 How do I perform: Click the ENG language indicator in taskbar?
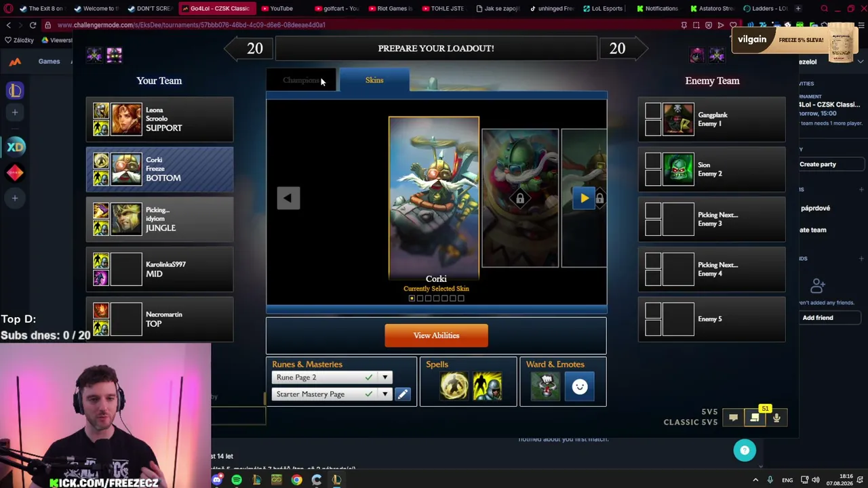(787, 481)
